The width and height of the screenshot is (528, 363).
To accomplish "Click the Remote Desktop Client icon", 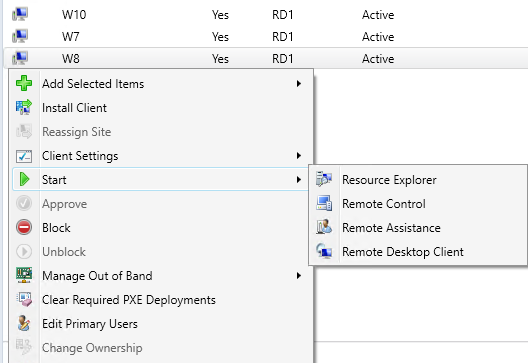I will (324, 252).
